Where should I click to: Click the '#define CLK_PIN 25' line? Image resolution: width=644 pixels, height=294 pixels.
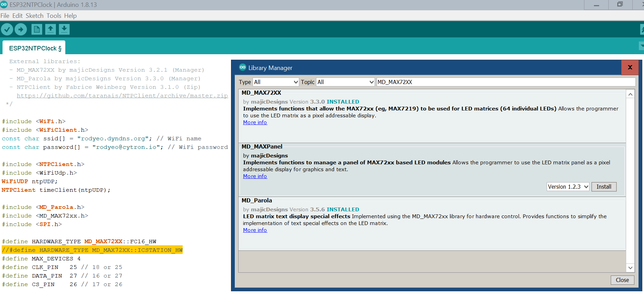[x=62, y=267]
